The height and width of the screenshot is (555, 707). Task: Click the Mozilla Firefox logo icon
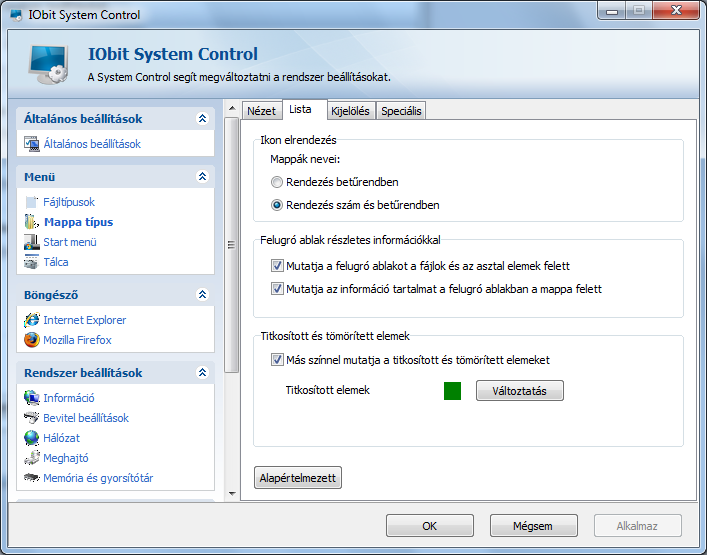tap(32, 340)
